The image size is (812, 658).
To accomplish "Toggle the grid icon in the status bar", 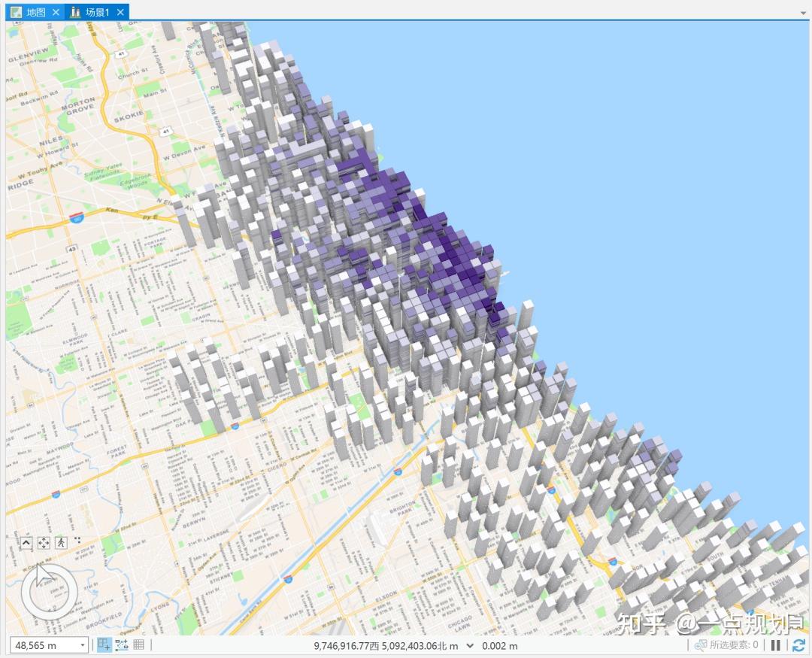I will pyautogui.click(x=138, y=645).
